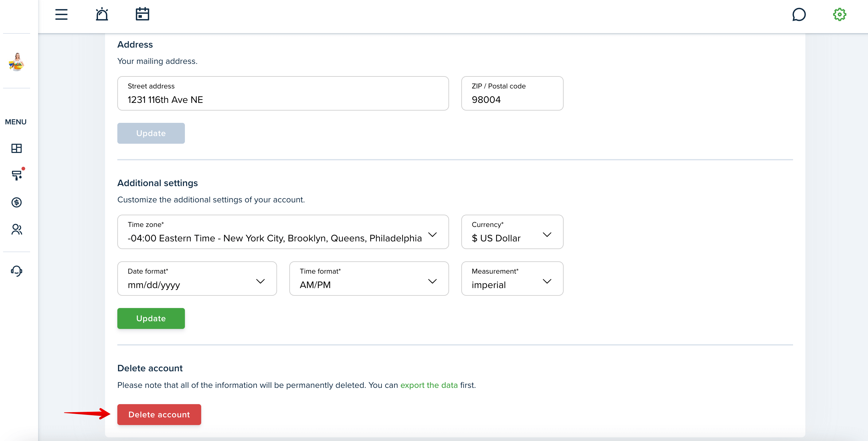Expand the Time format dropdown
This screenshot has height=441, width=868.
(x=369, y=279)
